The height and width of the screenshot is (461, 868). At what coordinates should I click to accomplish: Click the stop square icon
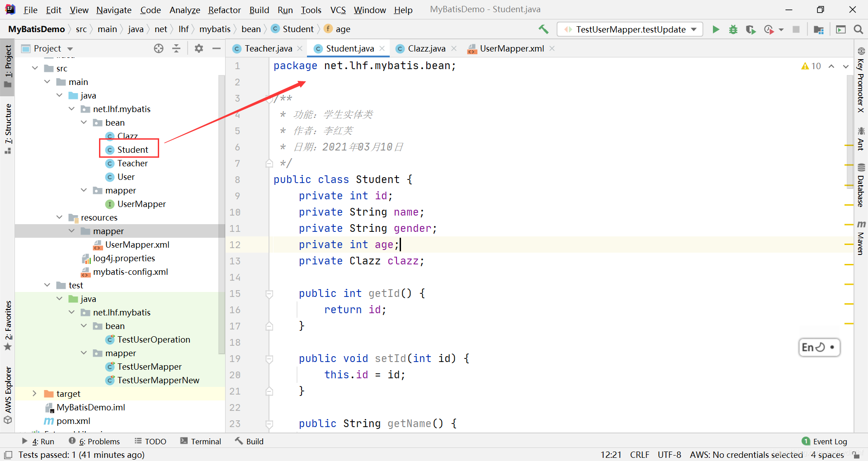[x=796, y=29]
